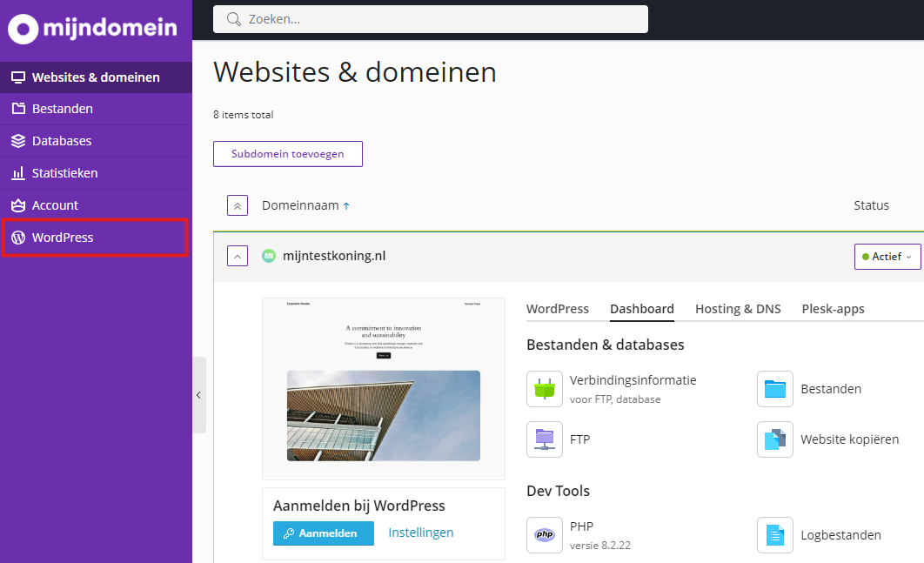Switch to the Plesk-apps tab
924x563 pixels.
833,309
